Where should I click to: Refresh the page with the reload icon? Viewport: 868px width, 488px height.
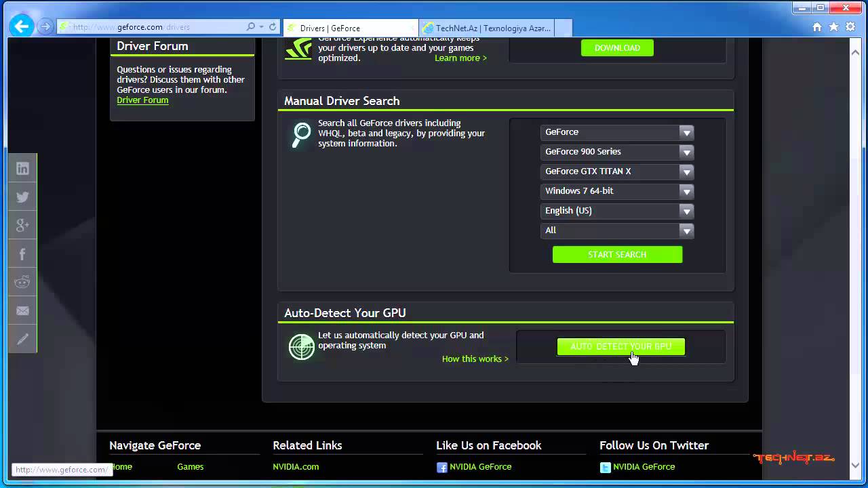click(x=273, y=27)
